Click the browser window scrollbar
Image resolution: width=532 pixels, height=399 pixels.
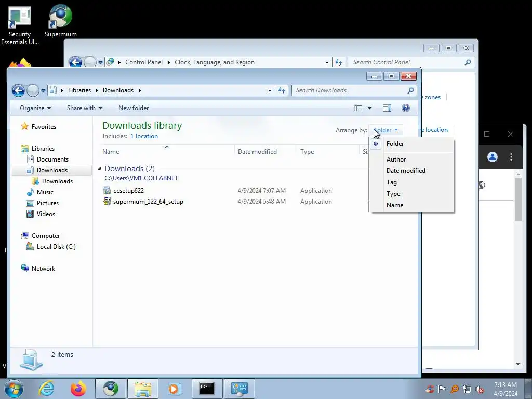tap(518, 199)
